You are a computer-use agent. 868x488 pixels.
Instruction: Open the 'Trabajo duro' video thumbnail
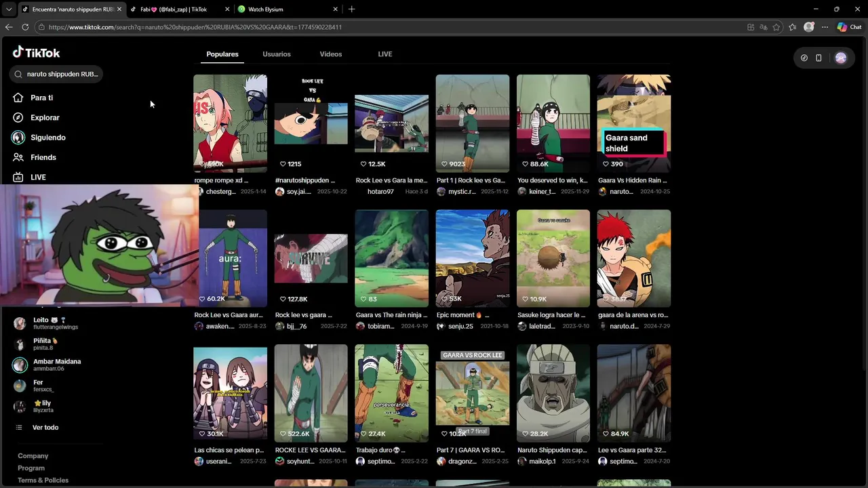coord(391,393)
